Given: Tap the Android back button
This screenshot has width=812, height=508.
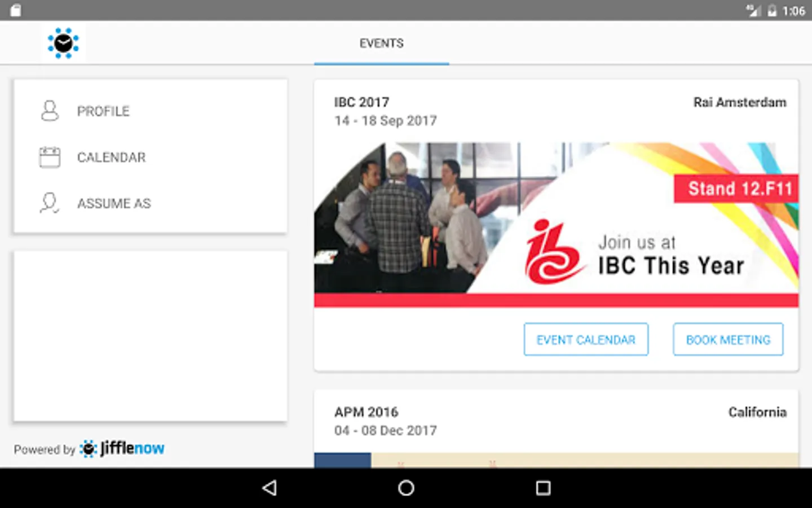Looking at the screenshot, I should (x=270, y=488).
